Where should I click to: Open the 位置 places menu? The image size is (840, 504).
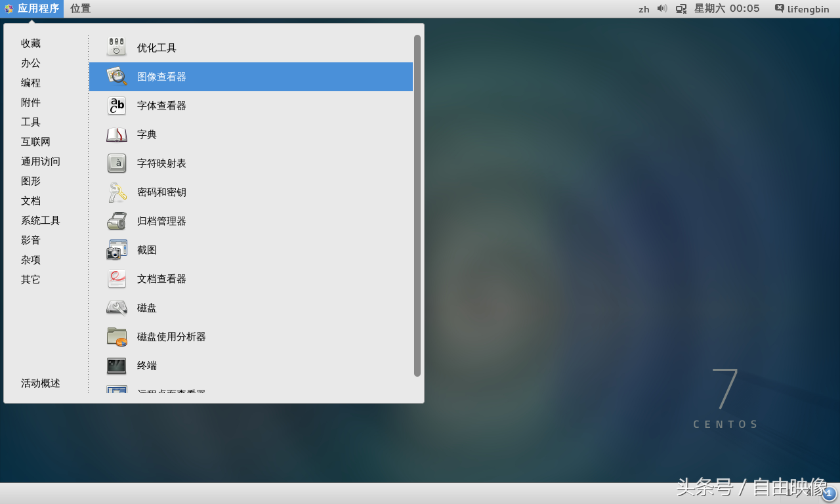tap(80, 9)
